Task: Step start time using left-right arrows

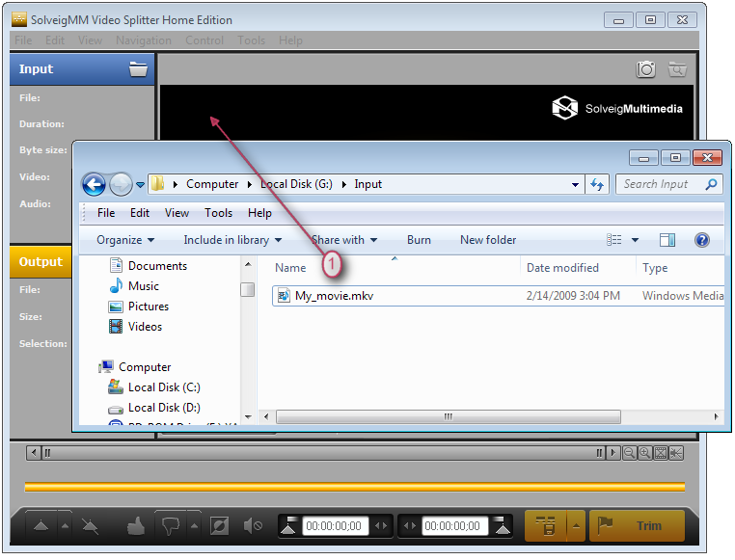Action: [381, 526]
